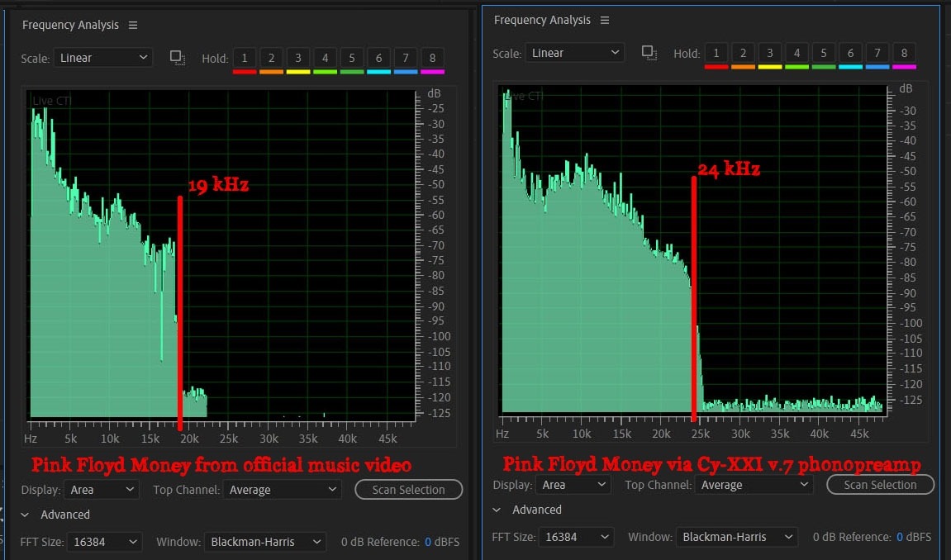Click yellow color bar under right Hold 3

pyautogui.click(x=770, y=67)
